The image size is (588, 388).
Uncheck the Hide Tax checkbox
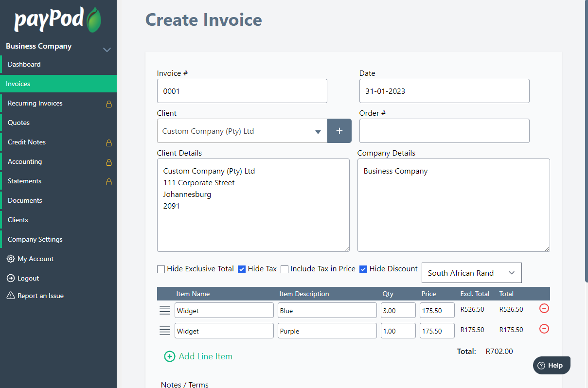click(242, 269)
